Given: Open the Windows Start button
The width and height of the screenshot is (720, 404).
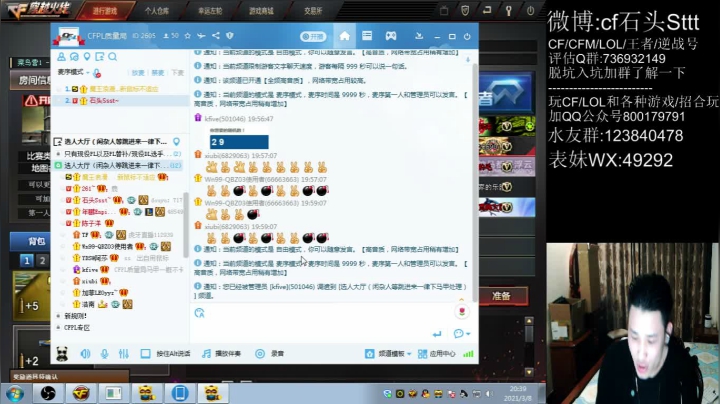Looking at the screenshot, I should coord(15,394).
